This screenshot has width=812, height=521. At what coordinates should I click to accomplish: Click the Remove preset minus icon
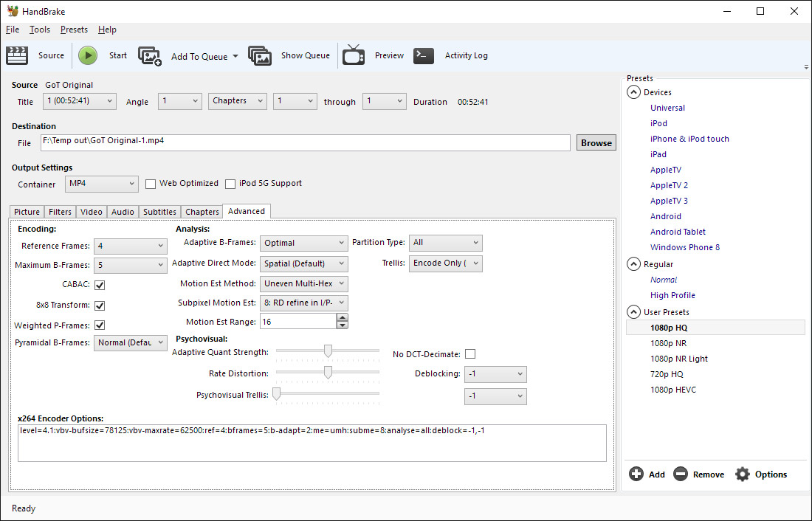pyautogui.click(x=681, y=475)
